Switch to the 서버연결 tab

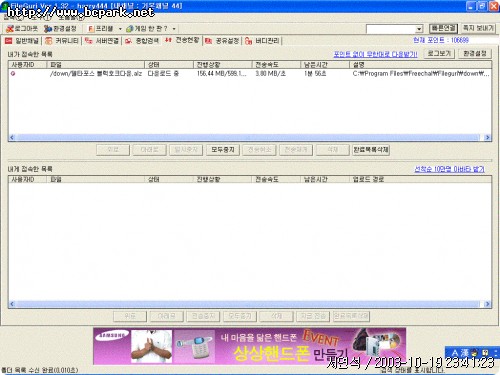click(102, 41)
